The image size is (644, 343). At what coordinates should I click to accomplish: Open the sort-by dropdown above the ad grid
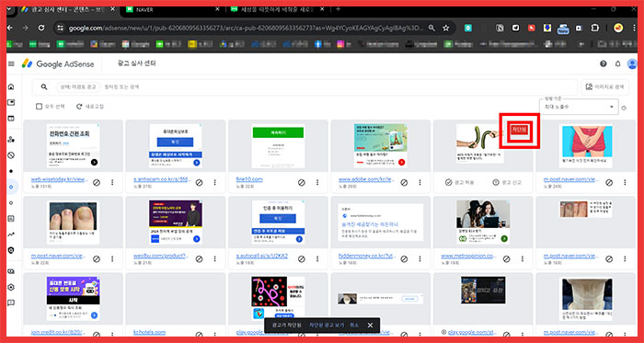click(579, 107)
